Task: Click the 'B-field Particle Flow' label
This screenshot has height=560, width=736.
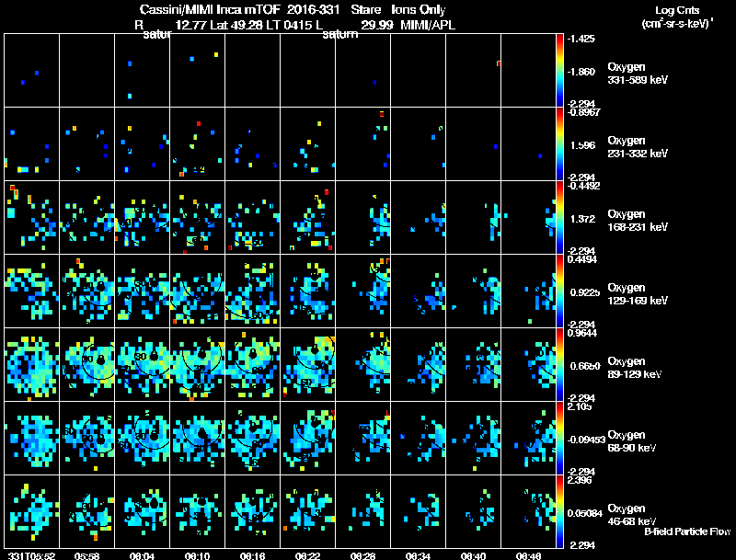Action: (x=687, y=531)
